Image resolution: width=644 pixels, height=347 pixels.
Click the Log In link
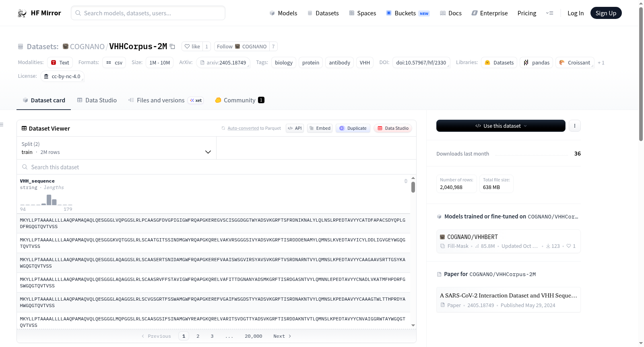coord(576,13)
